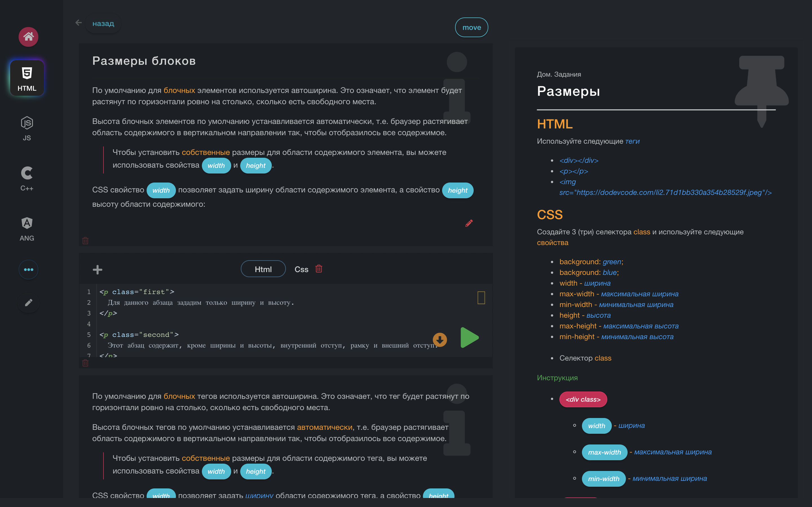Image resolution: width=812 pixels, height=507 pixels.
Task: Click the HTML sidebar item
Action: (x=27, y=79)
